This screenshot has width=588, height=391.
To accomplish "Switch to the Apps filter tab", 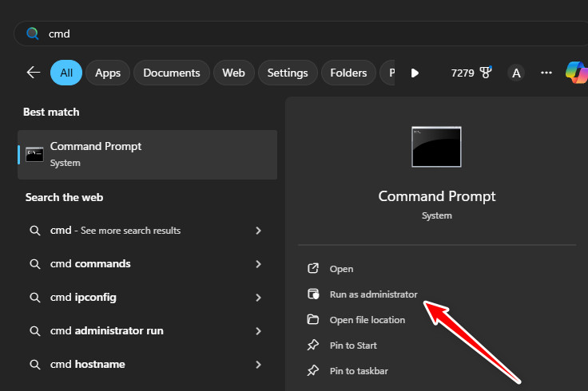I will click(x=108, y=73).
